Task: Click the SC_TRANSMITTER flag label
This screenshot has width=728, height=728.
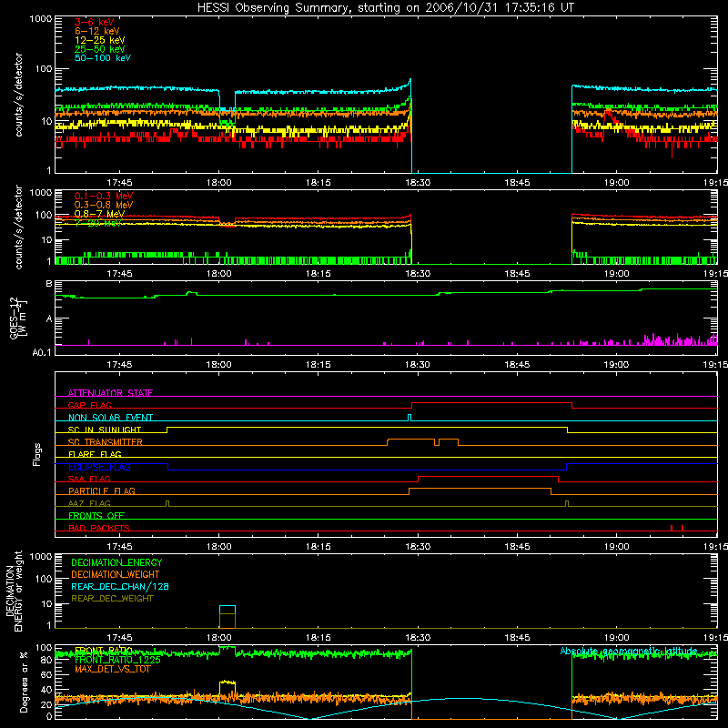Action: tap(105, 442)
